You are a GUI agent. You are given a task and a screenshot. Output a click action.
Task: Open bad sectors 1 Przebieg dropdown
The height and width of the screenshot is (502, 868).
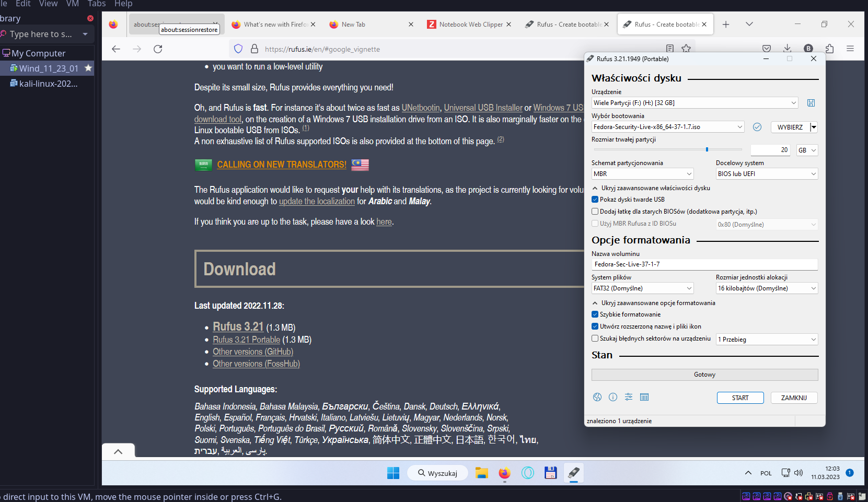[767, 340]
